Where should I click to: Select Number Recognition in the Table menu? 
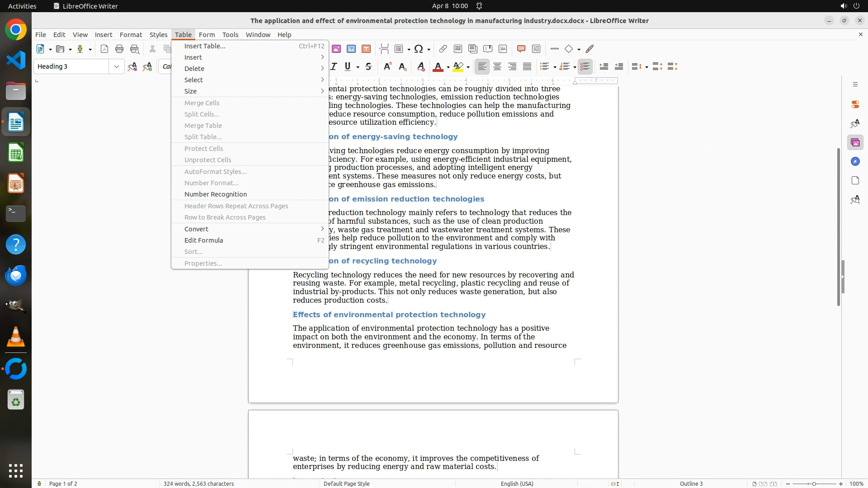click(216, 194)
